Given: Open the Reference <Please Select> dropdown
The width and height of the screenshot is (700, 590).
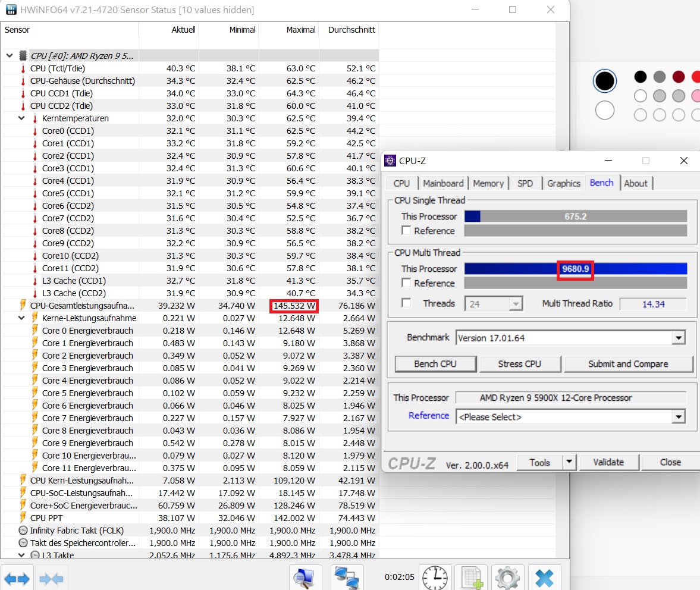Looking at the screenshot, I should [679, 417].
